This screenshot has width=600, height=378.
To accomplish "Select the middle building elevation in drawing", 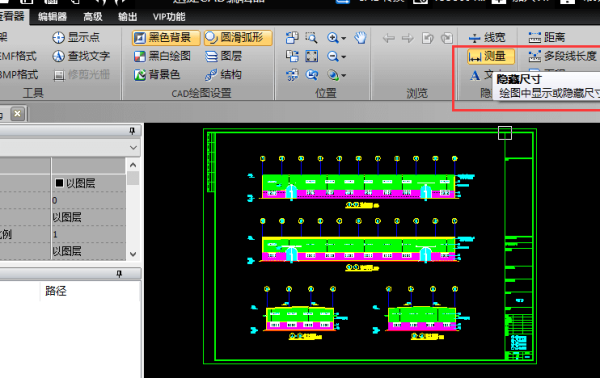I will pos(359,249).
